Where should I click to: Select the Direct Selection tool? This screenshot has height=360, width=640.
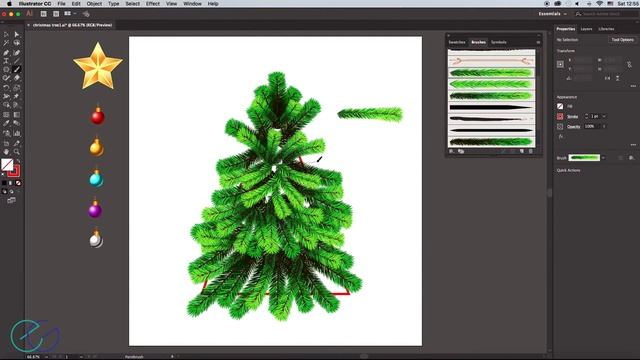click(x=16, y=34)
